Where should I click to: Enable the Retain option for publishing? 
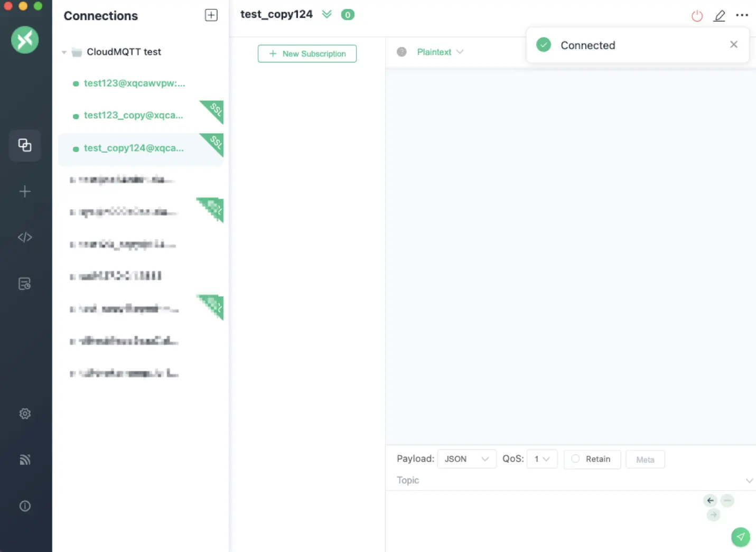point(592,459)
